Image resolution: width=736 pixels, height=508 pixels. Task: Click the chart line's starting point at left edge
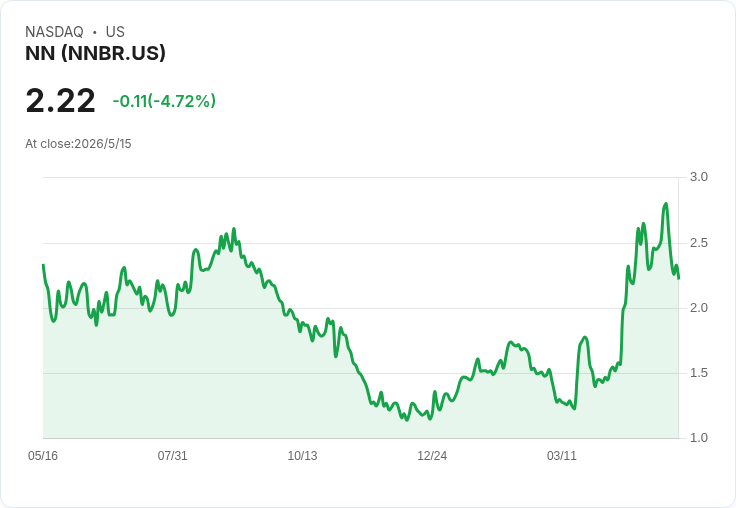pyautogui.click(x=44, y=265)
